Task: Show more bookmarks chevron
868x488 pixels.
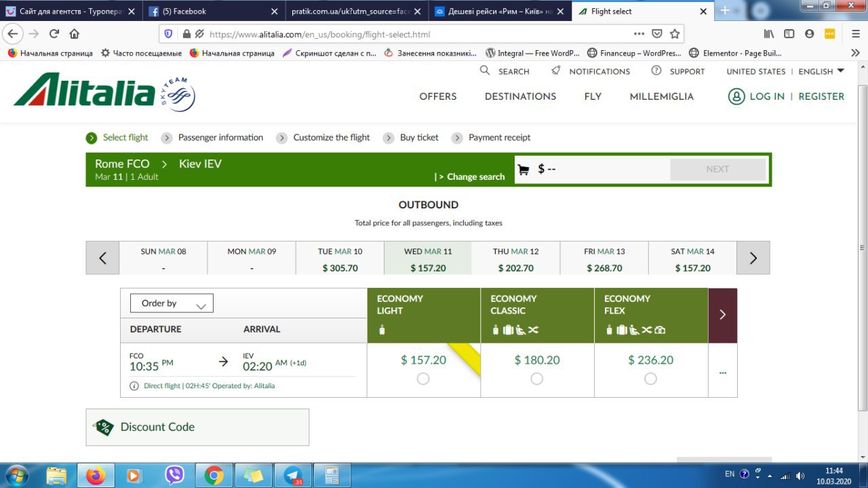Action: [x=855, y=53]
